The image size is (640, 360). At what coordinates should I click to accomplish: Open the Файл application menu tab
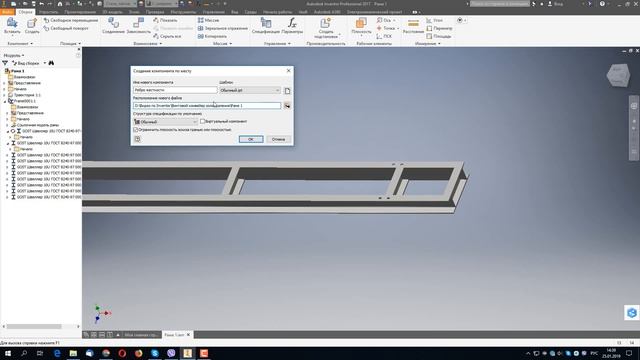[7, 12]
